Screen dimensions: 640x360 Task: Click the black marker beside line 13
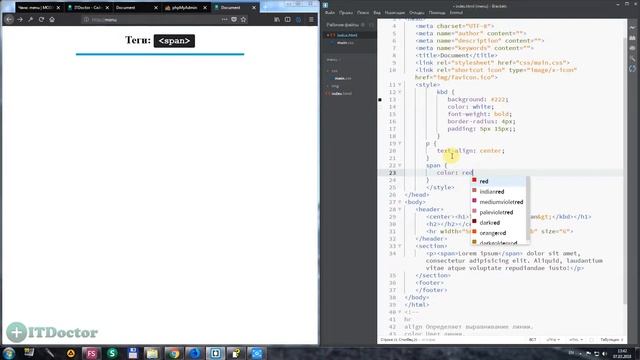[380, 99]
